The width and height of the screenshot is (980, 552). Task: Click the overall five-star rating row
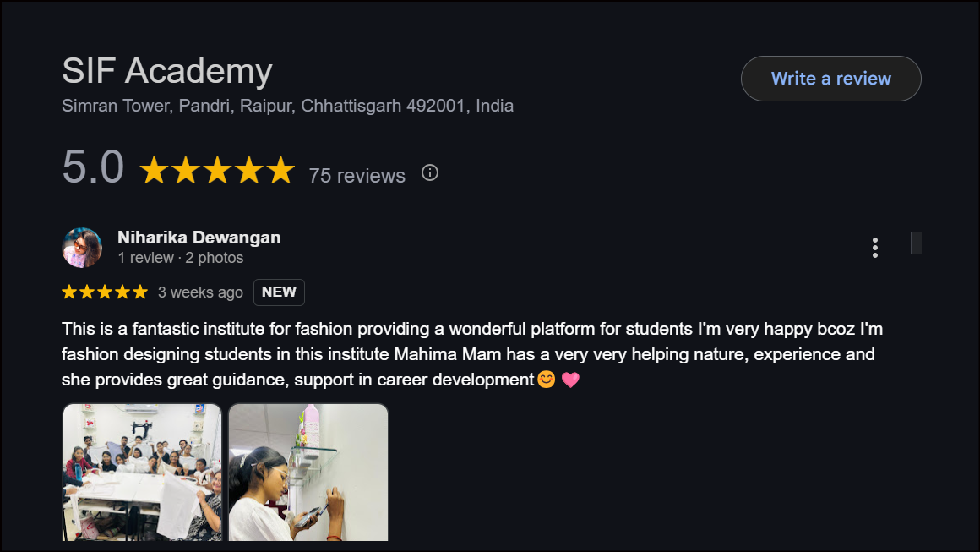click(217, 171)
